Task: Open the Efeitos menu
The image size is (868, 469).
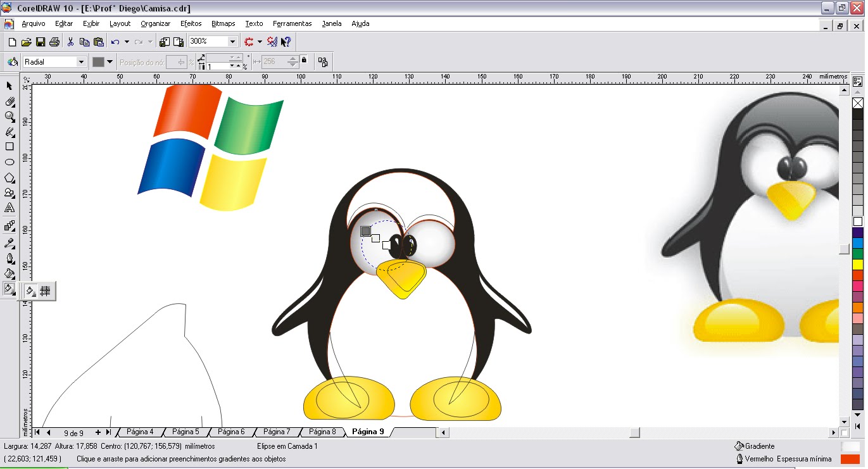Action: point(191,23)
